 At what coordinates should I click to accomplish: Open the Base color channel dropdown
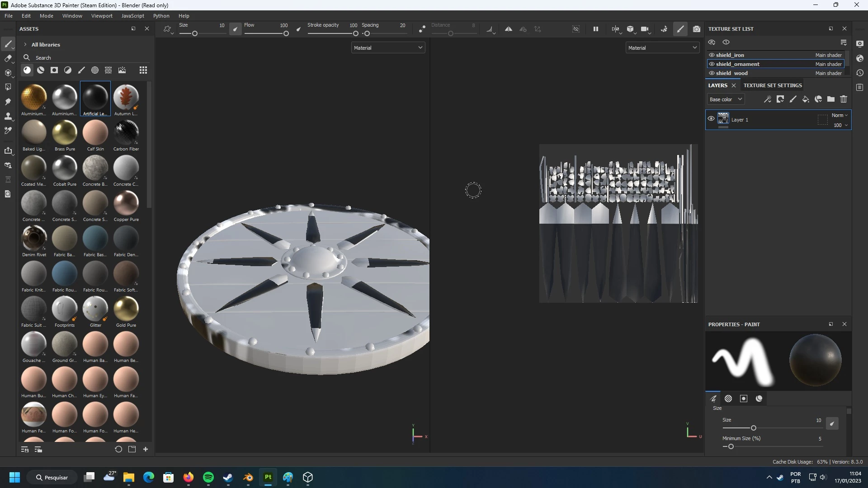pyautogui.click(x=726, y=99)
